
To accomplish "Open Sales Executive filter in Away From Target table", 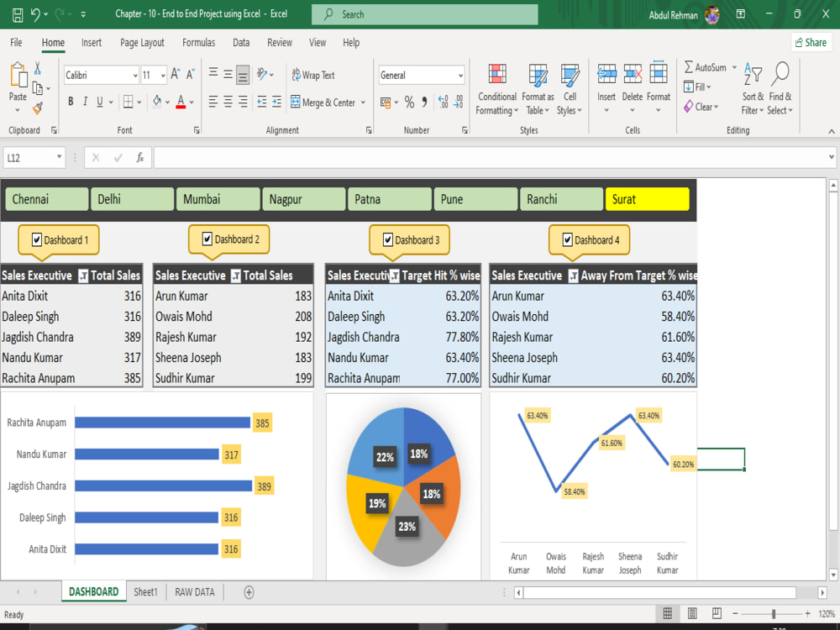I will pos(573,276).
